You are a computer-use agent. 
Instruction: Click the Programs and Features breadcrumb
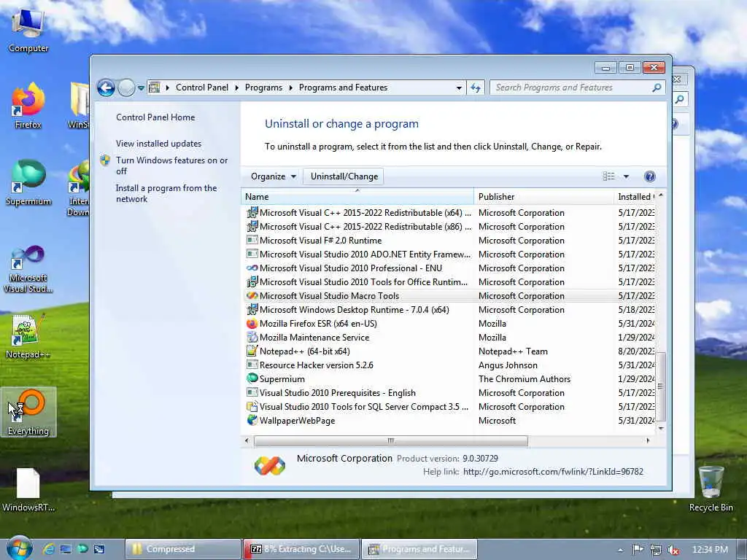click(343, 87)
